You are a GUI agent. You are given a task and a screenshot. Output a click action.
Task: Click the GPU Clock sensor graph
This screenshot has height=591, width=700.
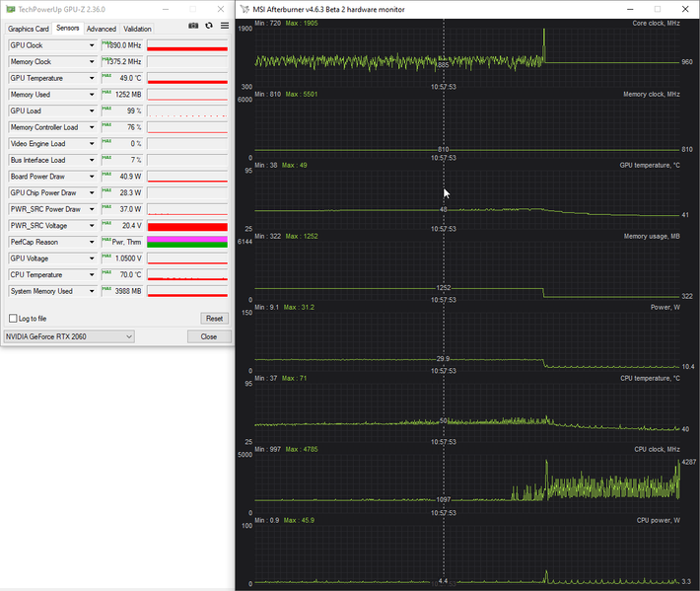[x=187, y=45]
